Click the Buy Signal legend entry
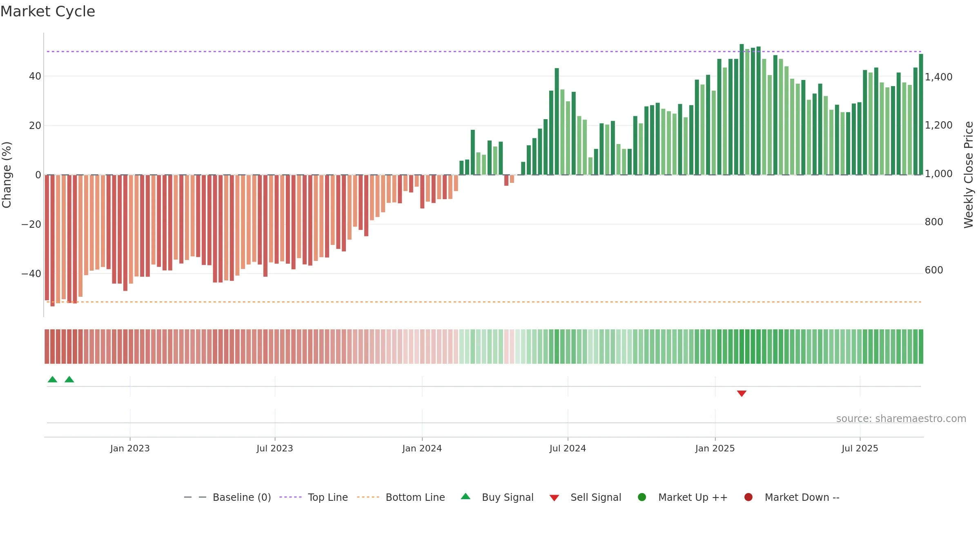The height and width of the screenshot is (551, 980). click(497, 497)
